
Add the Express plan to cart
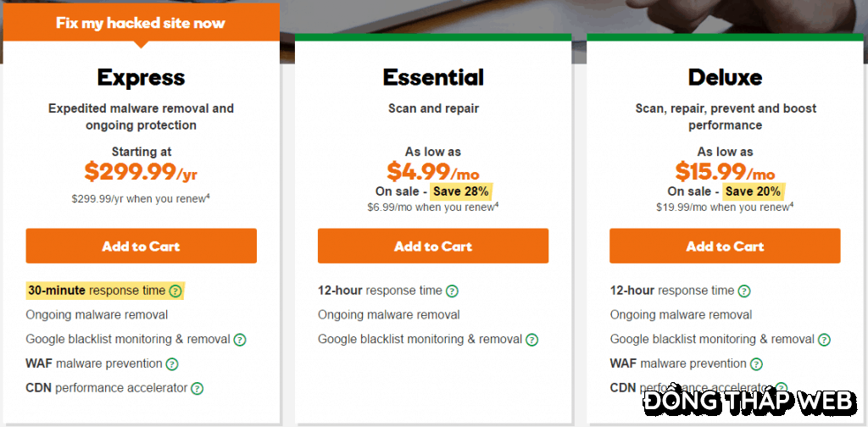click(141, 247)
